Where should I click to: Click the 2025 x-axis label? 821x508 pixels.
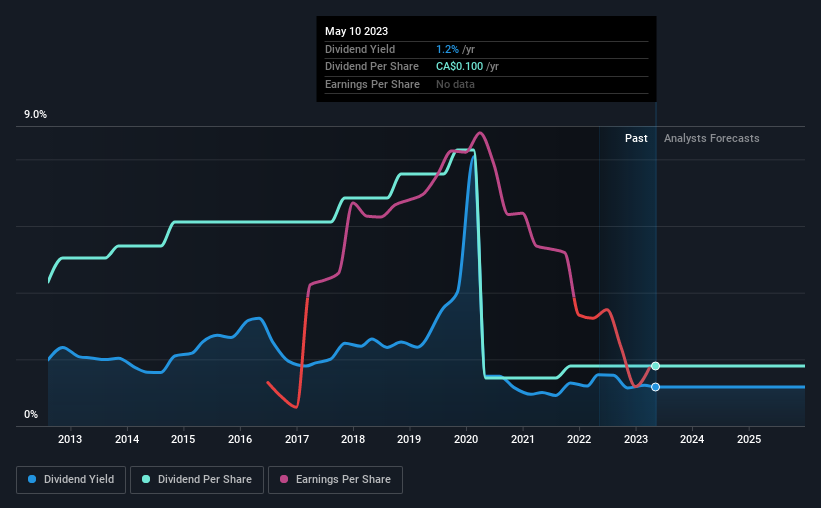click(x=749, y=439)
